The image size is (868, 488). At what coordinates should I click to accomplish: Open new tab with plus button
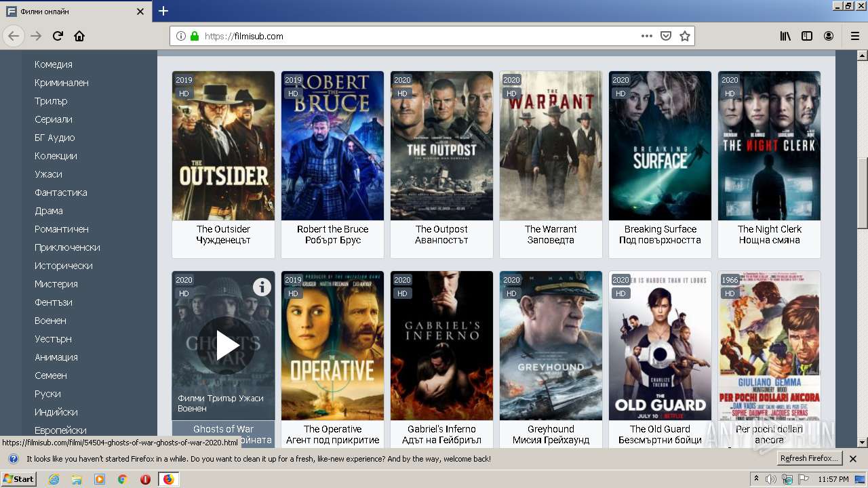point(163,11)
